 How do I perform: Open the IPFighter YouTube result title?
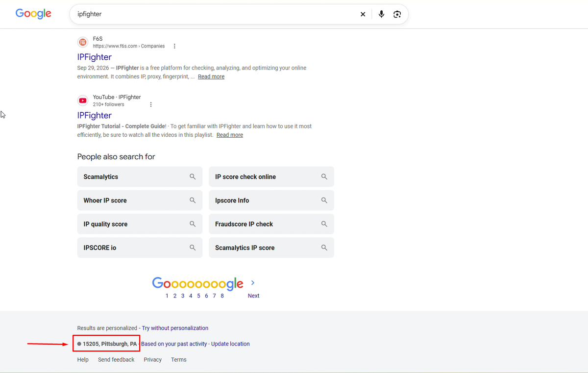(95, 115)
